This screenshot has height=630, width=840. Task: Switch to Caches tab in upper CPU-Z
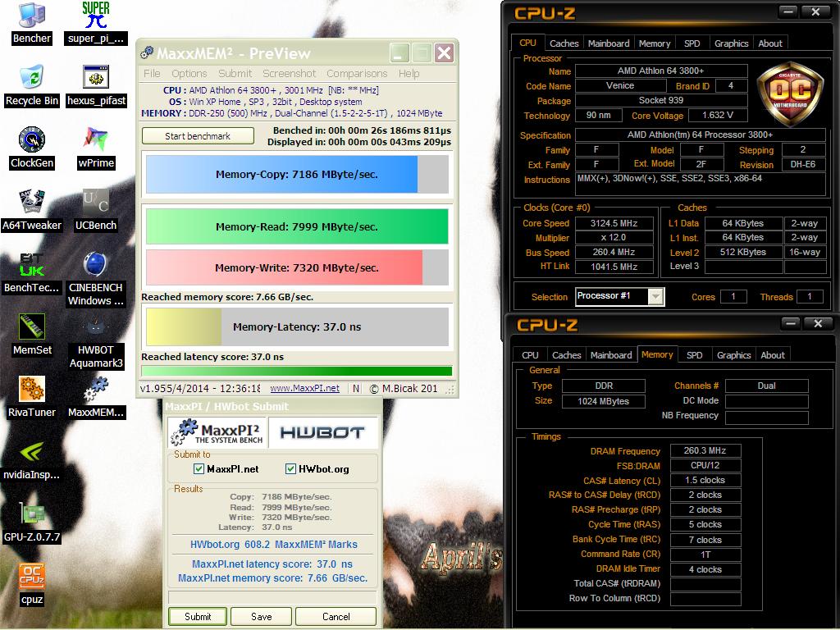coord(564,43)
